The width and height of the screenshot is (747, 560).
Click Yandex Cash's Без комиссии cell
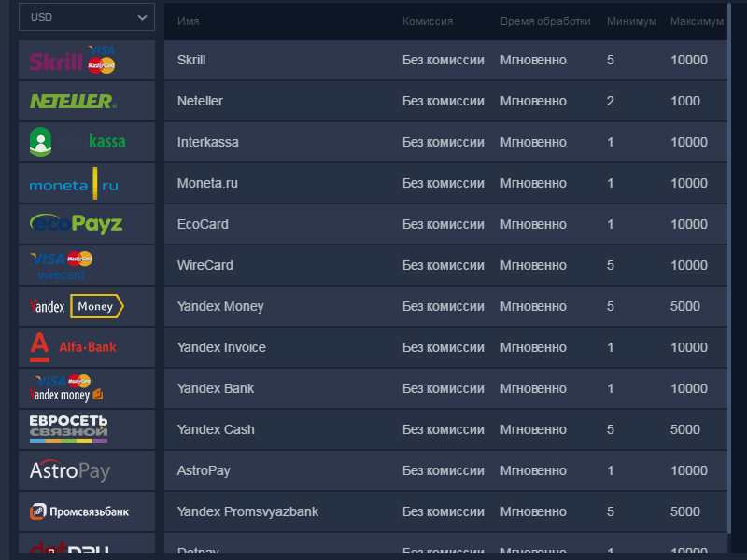click(443, 429)
